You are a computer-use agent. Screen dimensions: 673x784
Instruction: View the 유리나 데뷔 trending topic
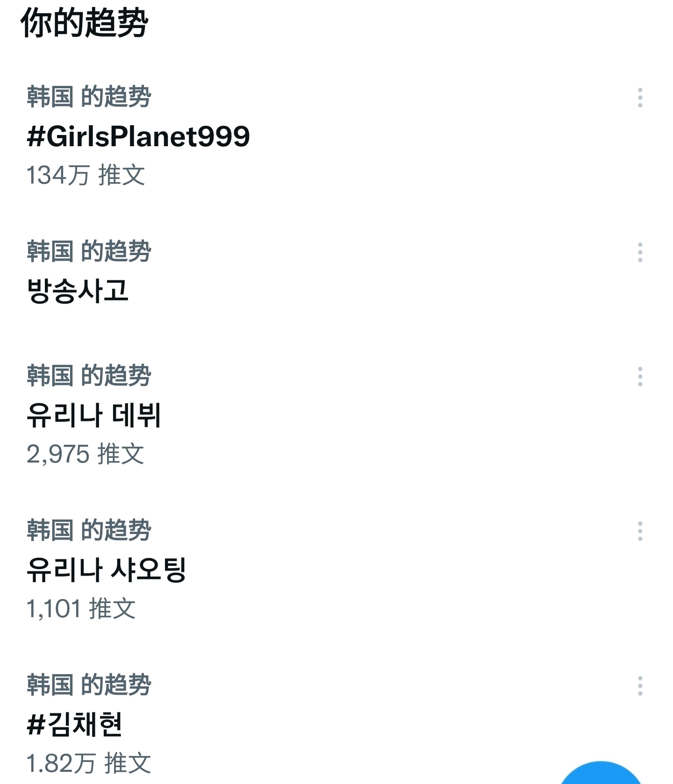pos(94,415)
